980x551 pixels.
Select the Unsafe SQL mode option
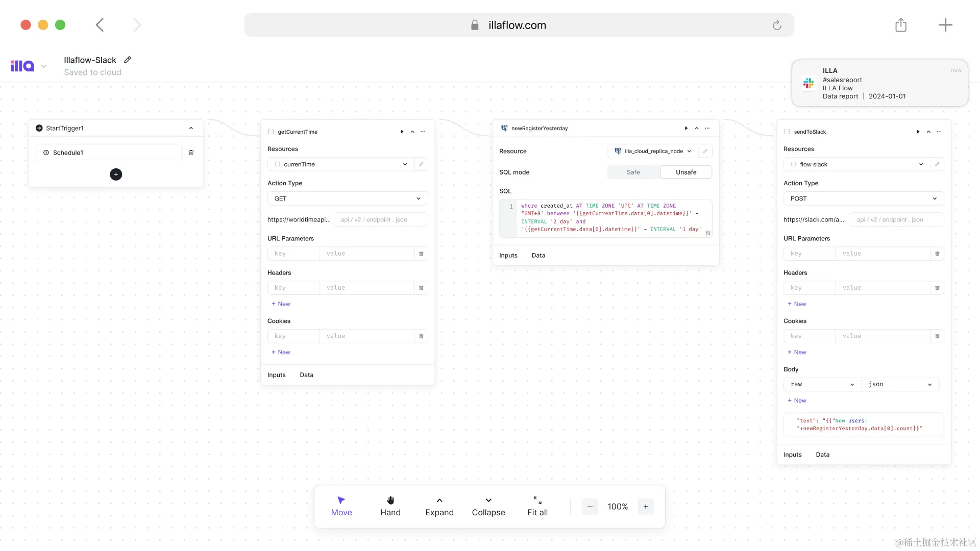(686, 172)
